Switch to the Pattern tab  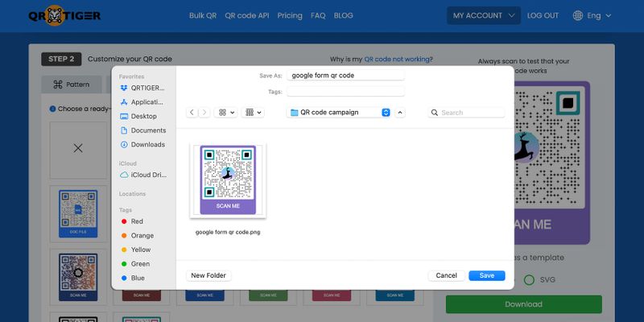click(72, 85)
